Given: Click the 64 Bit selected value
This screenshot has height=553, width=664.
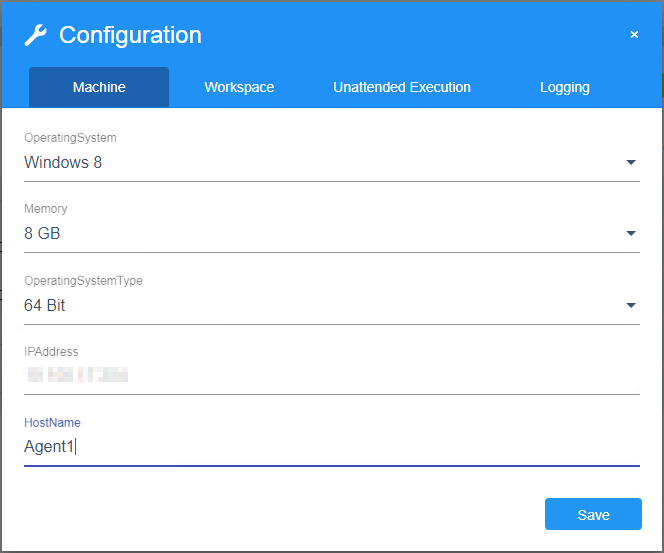Looking at the screenshot, I should pos(45,306).
